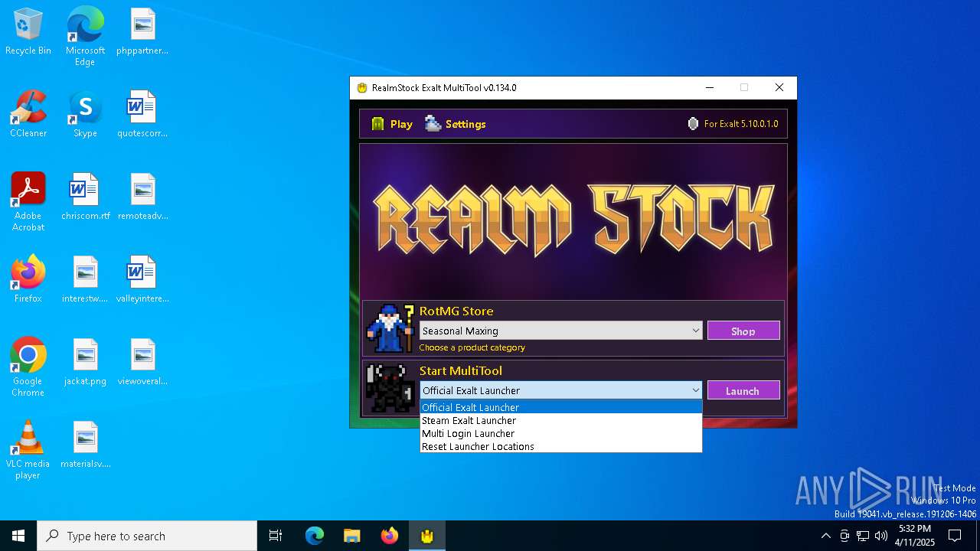This screenshot has width=980, height=551.
Task: Select the Skype desktop shortcut
Action: pos(85,114)
